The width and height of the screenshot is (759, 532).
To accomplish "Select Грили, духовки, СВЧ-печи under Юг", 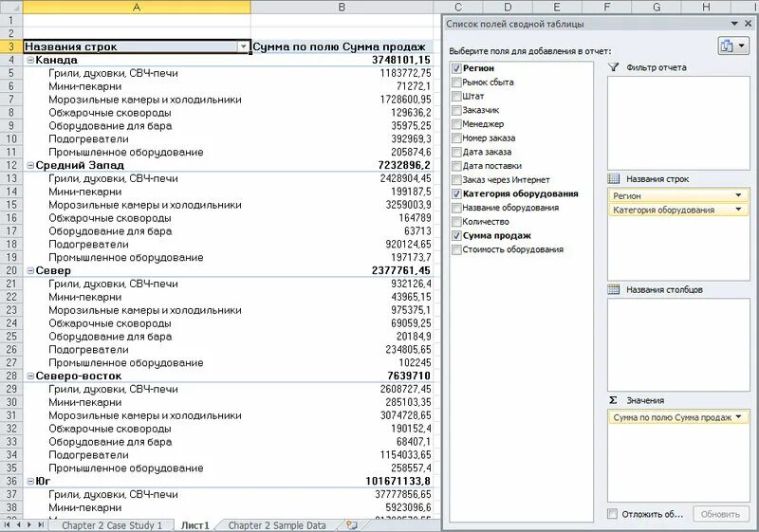I will click(x=137, y=495).
